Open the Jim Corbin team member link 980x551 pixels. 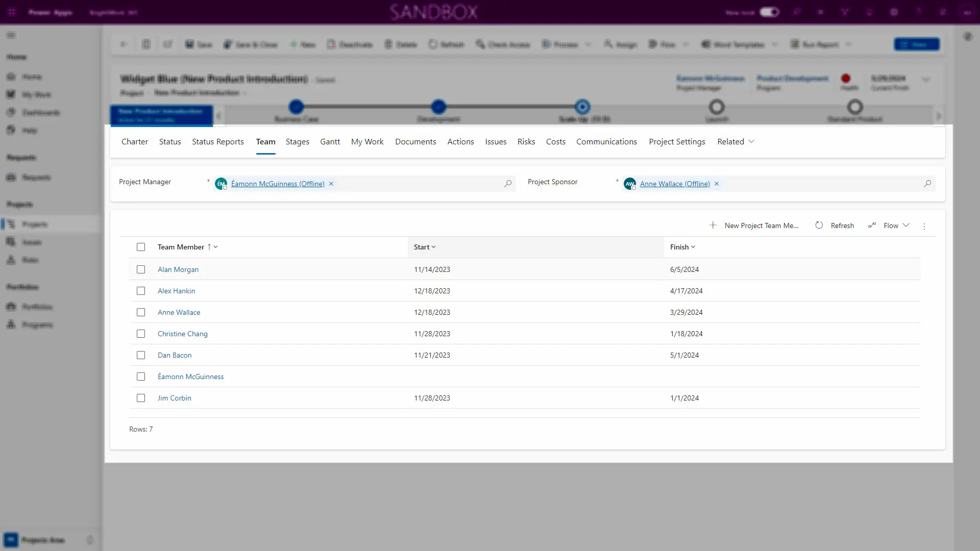pos(175,398)
